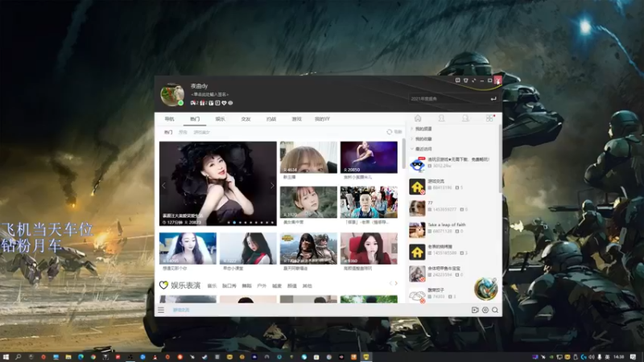Click the green online status dot
The height and width of the screenshot is (362, 644).
180,103
